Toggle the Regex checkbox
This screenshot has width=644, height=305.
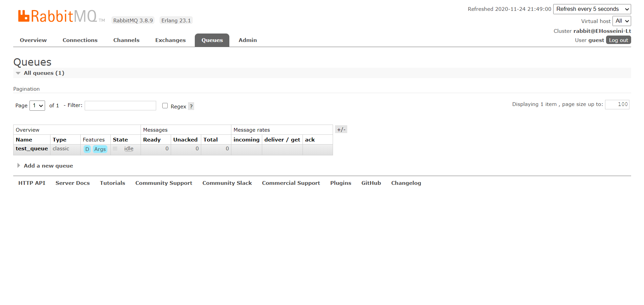click(x=165, y=106)
